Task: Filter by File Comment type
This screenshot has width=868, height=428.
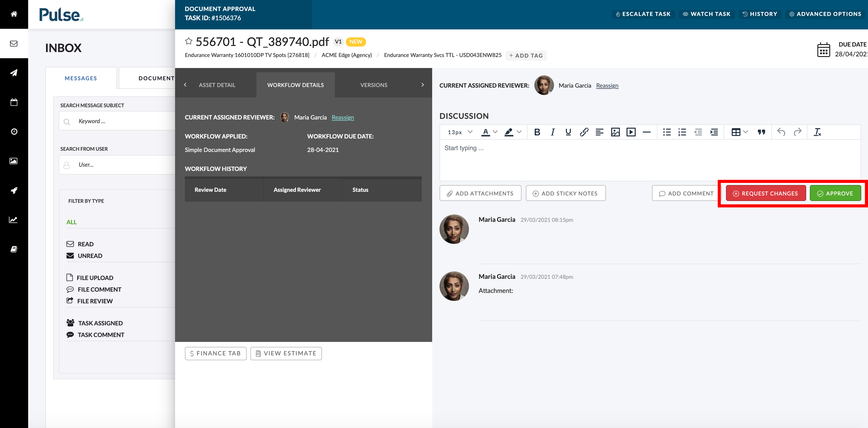Action: pyautogui.click(x=94, y=290)
